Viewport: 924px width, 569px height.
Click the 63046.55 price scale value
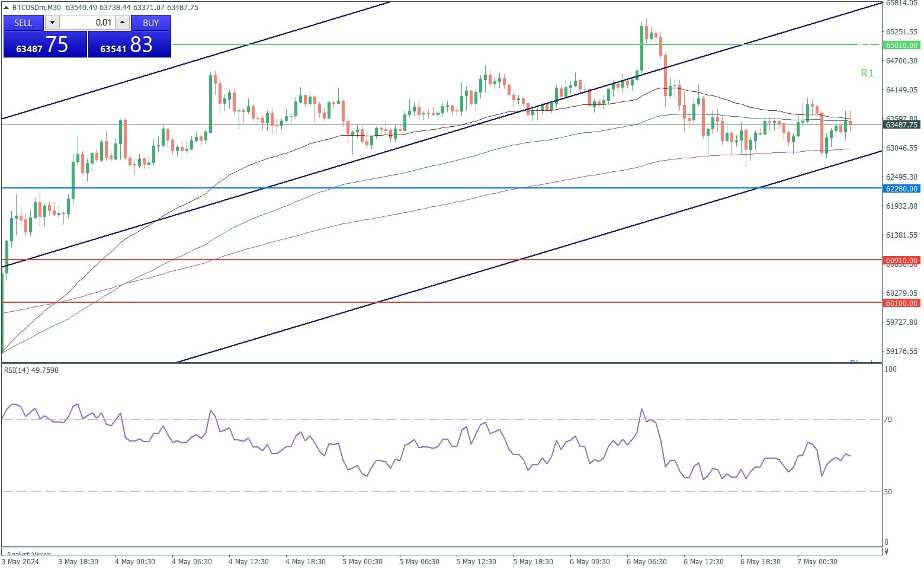(901, 148)
